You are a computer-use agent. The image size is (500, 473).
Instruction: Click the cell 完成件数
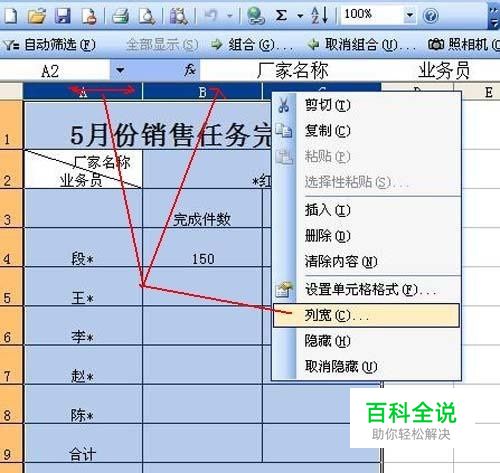click(x=202, y=209)
